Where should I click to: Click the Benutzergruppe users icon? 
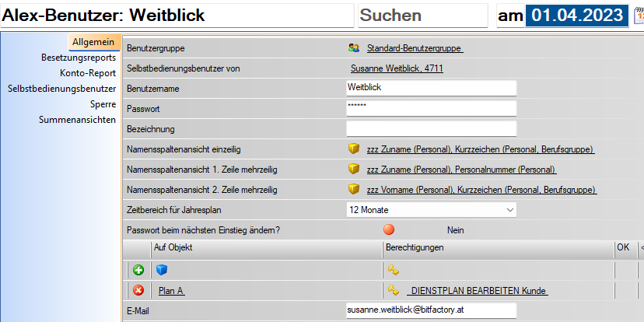click(354, 48)
